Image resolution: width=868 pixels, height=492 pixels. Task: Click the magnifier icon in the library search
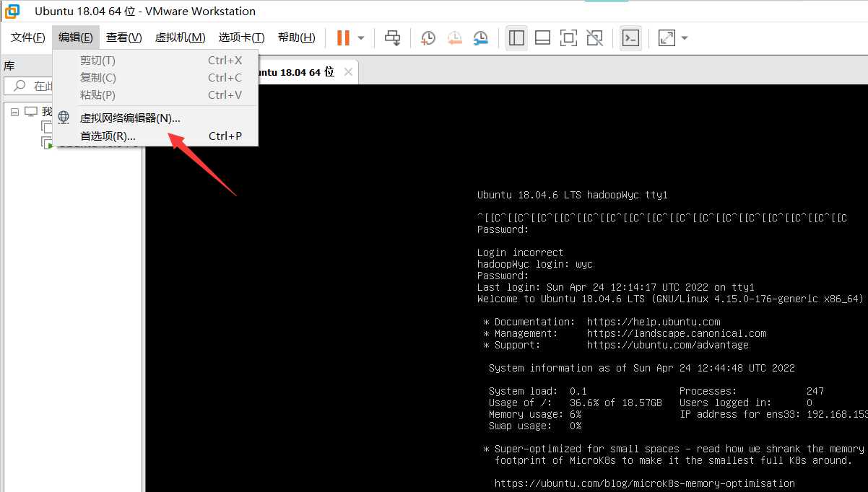pos(18,86)
